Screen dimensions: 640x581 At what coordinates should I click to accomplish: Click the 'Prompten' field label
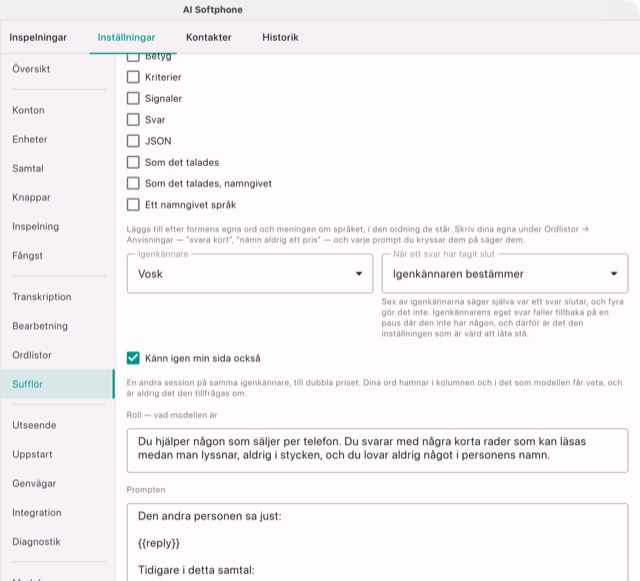[x=146, y=490]
